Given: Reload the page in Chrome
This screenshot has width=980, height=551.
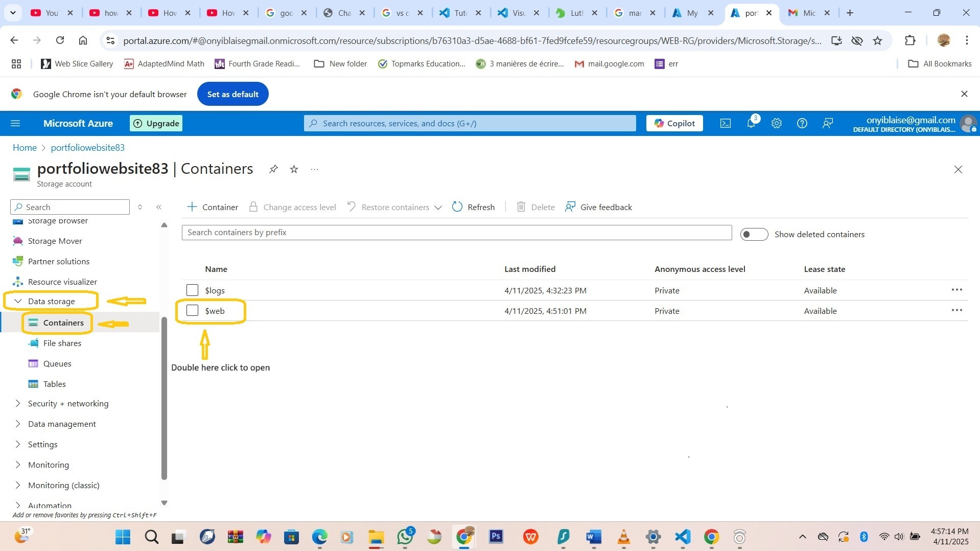Looking at the screenshot, I should coord(60,40).
